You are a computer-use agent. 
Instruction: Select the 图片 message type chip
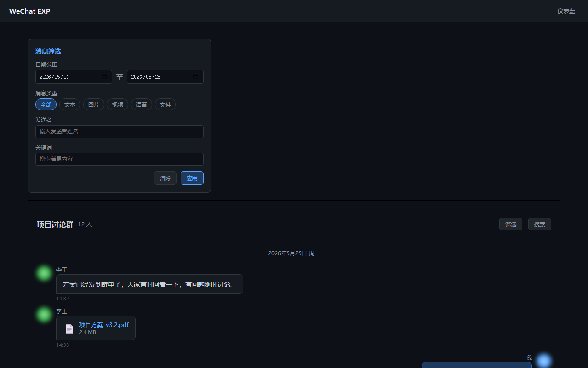point(94,104)
